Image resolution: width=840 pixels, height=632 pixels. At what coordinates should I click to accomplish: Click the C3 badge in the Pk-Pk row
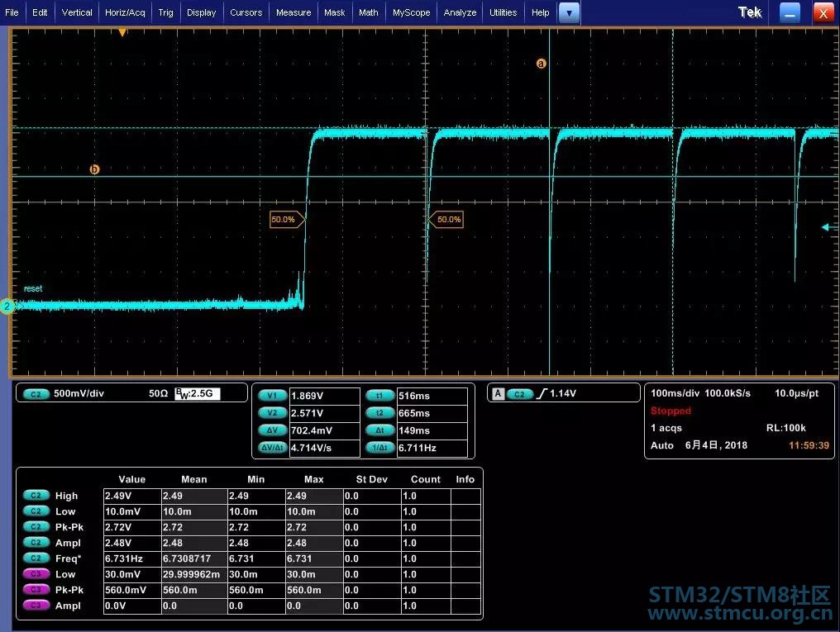[36, 590]
